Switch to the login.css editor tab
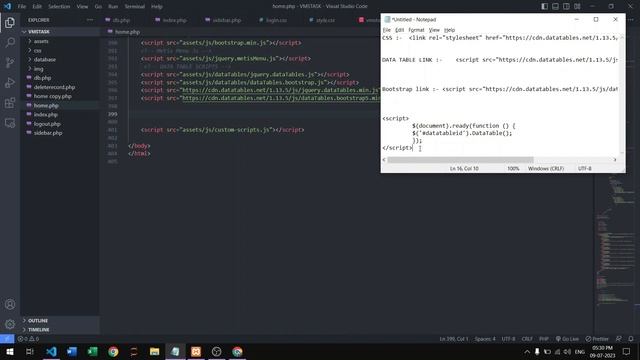The width and height of the screenshot is (640, 360). coord(276,20)
